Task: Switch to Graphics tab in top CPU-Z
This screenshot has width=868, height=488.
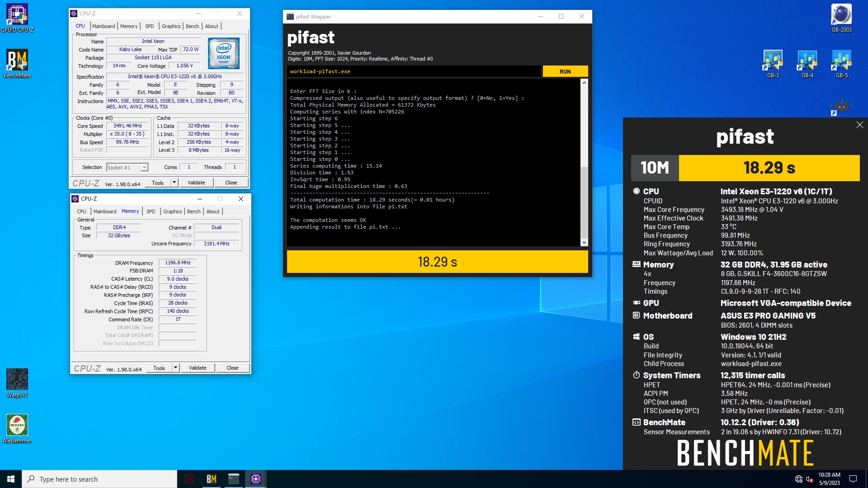Action: click(171, 26)
